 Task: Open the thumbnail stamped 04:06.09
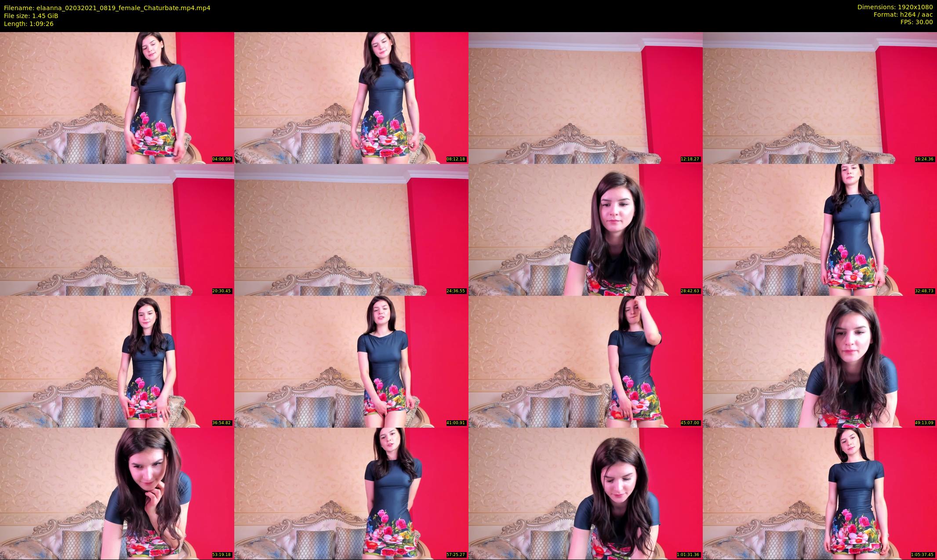[x=117, y=98]
